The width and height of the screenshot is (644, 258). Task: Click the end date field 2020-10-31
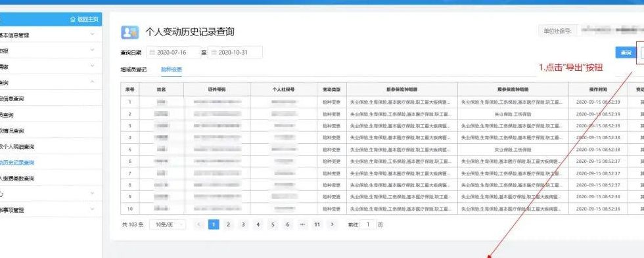pyautogui.click(x=235, y=53)
